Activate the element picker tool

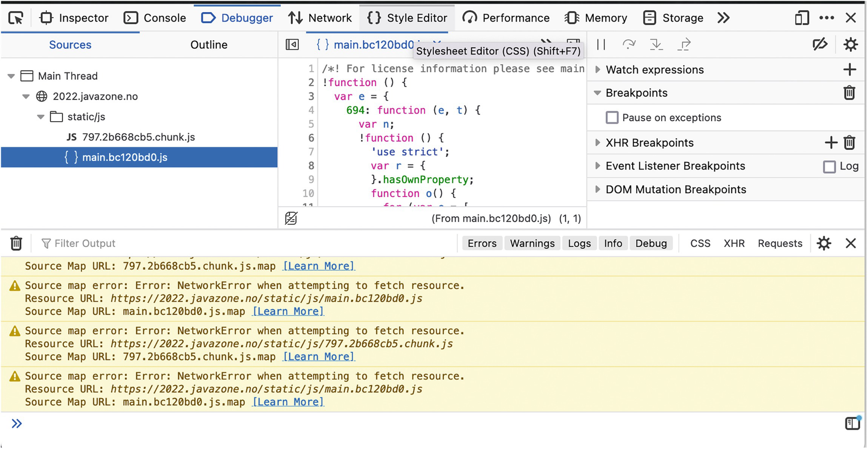click(16, 18)
